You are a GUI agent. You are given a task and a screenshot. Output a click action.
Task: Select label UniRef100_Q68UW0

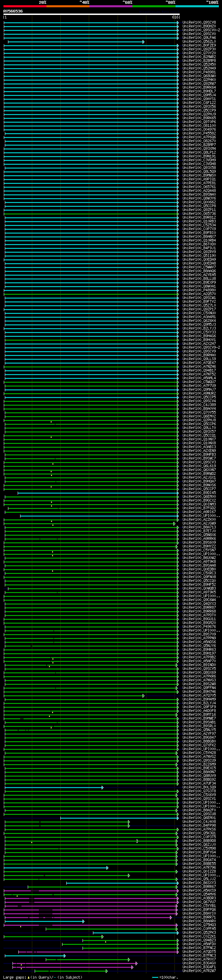pos(199,76)
